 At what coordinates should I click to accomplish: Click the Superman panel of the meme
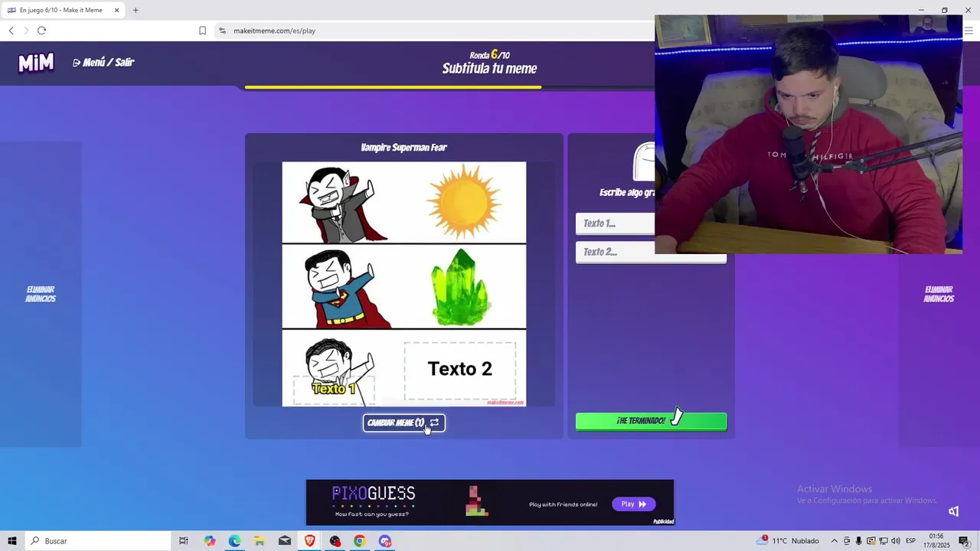pos(404,287)
